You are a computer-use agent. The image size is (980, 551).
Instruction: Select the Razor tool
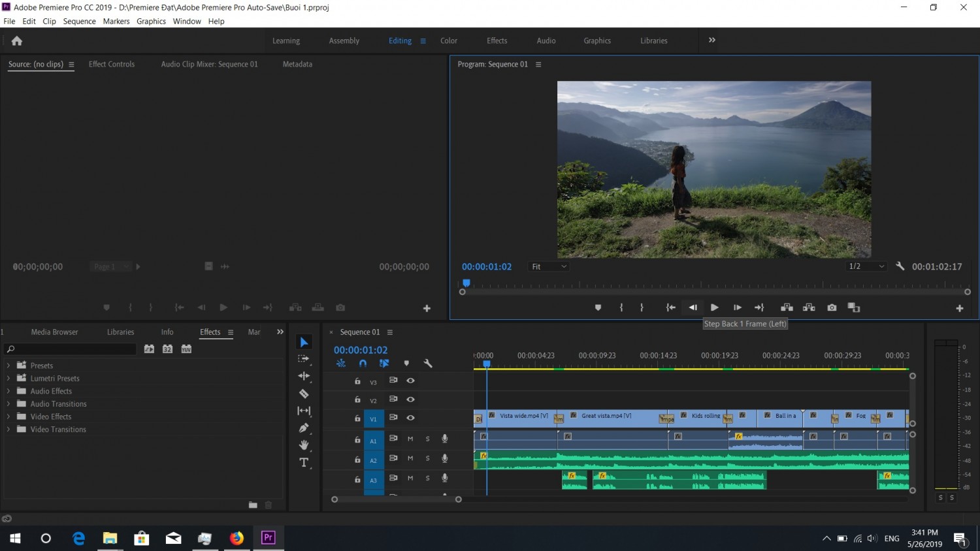pyautogui.click(x=304, y=394)
